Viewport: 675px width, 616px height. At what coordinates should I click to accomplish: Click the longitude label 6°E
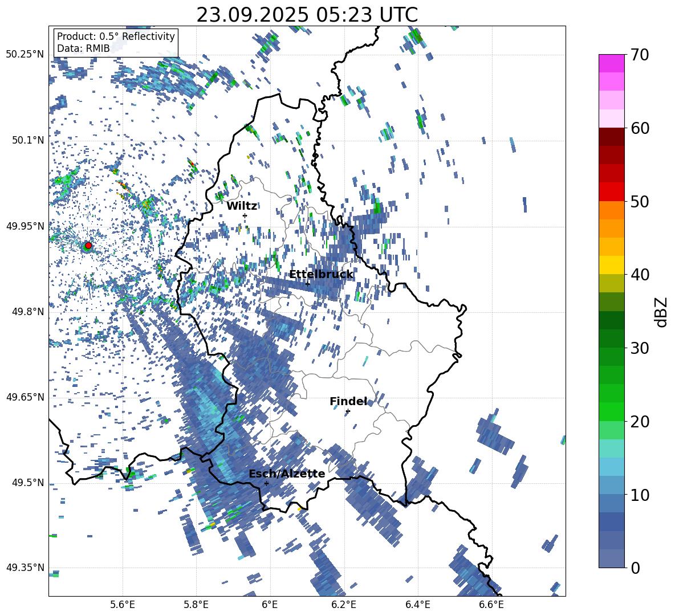(x=270, y=605)
